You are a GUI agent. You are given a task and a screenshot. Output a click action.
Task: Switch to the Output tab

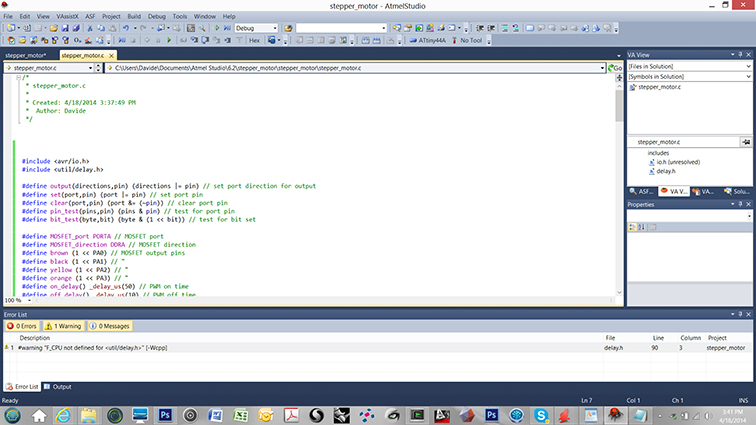(x=58, y=387)
